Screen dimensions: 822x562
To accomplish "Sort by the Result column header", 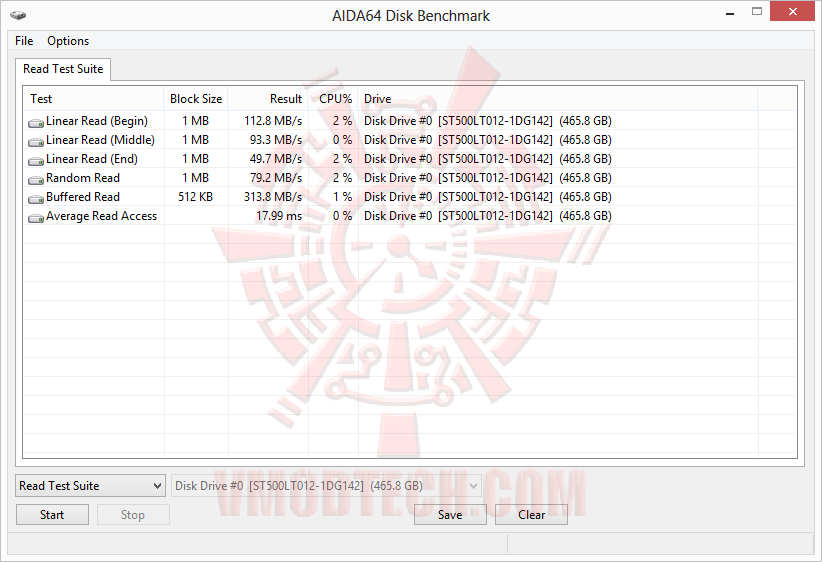I will 268,99.
